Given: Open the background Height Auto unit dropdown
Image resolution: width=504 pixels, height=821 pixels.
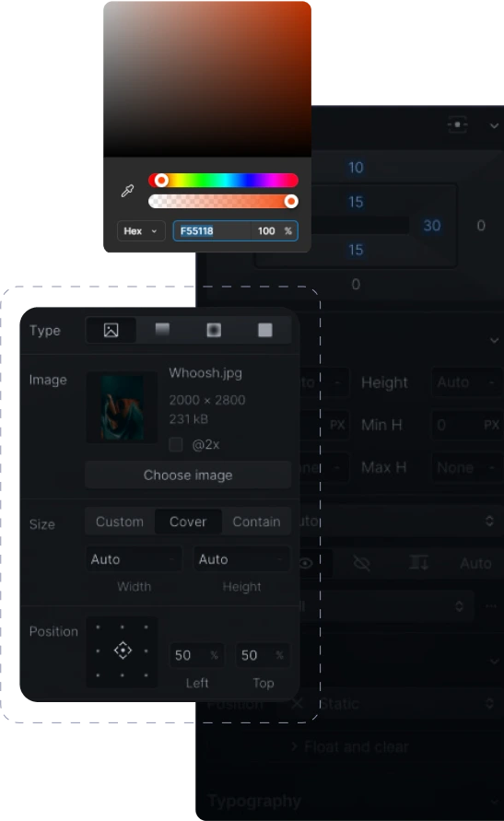Looking at the screenshot, I should (279, 559).
